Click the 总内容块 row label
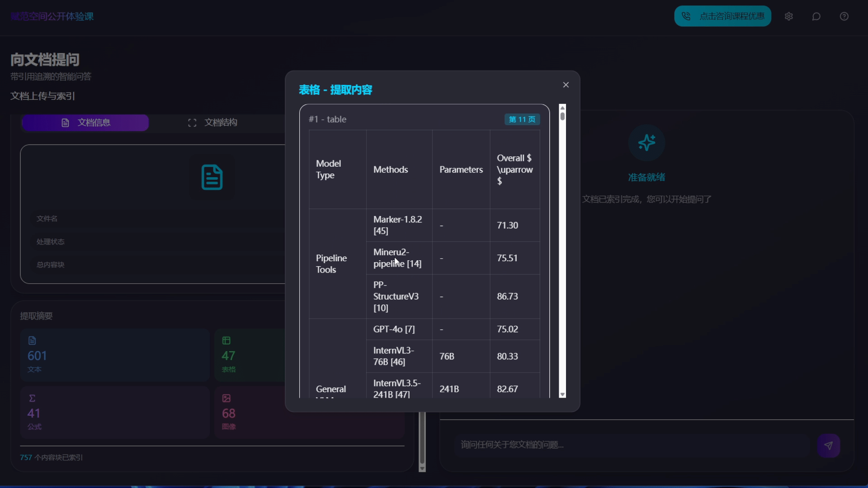The width and height of the screenshot is (868, 488). point(50,265)
